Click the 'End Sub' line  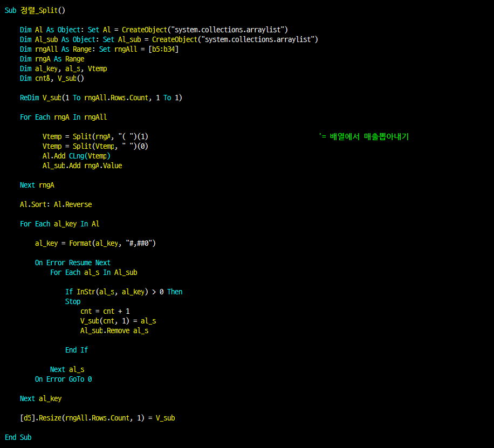pyautogui.click(x=18, y=438)
